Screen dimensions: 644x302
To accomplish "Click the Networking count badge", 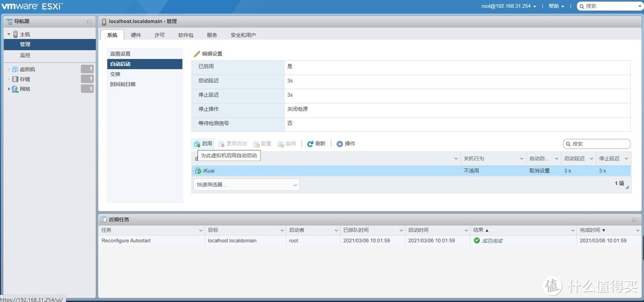I will point(87,89).
